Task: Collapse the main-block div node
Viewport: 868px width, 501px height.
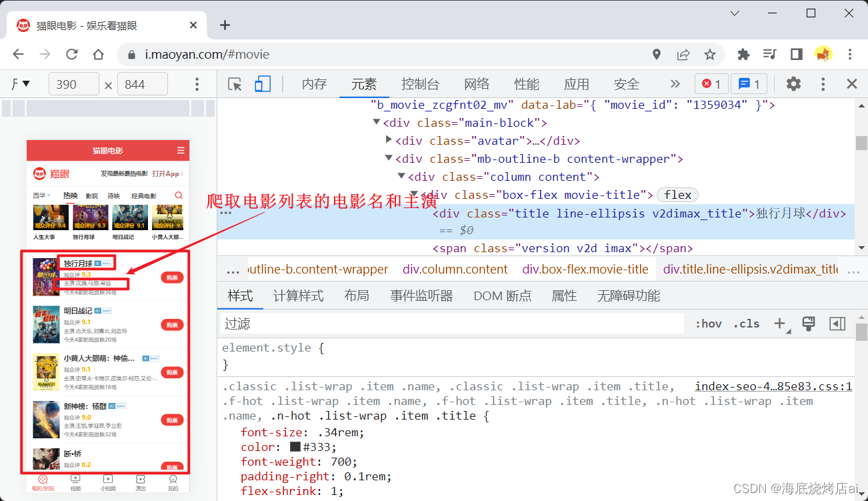Action: tap(377, 123)
